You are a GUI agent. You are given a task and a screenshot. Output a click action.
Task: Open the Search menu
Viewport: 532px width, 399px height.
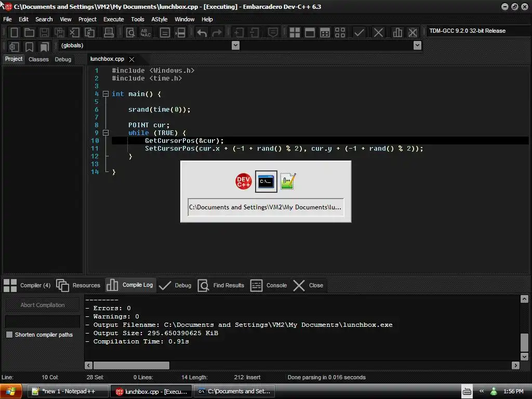(x=44, y=19)
